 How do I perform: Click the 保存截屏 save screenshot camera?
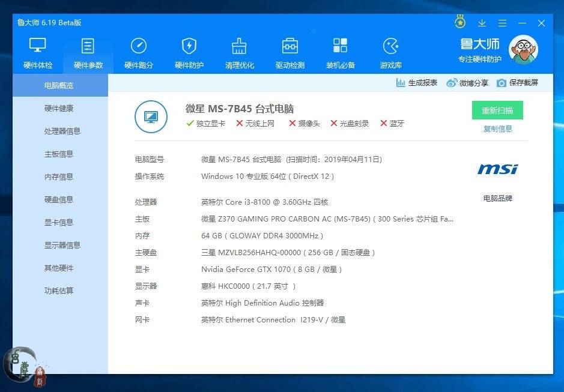click(x=502, y=83)
